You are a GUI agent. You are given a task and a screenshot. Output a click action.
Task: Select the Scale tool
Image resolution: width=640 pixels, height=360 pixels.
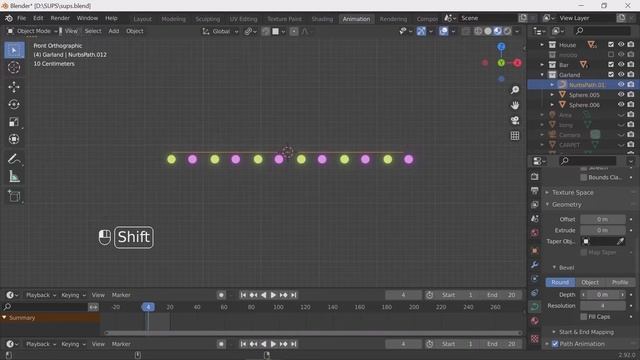click(14, 122)
